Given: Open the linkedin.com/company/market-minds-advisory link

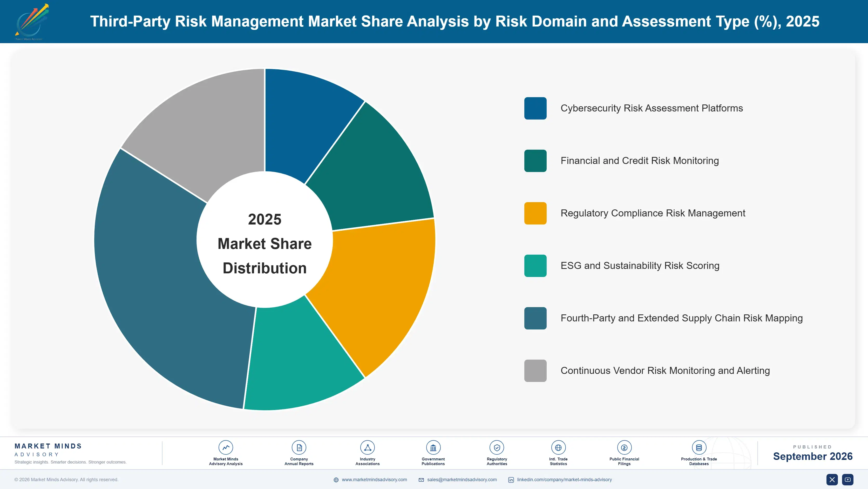Looking at the screenshot, I should point(564,480).
